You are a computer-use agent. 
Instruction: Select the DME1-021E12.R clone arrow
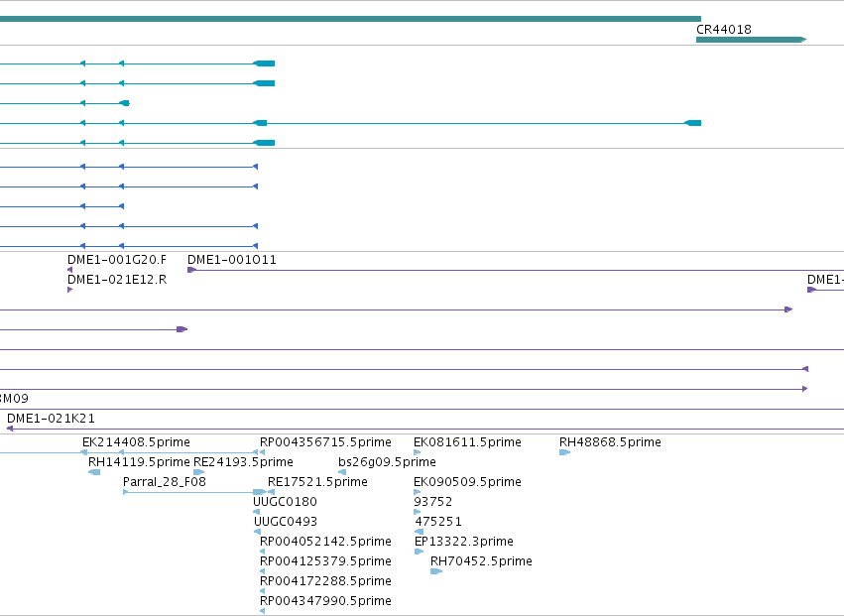point(70,290)
